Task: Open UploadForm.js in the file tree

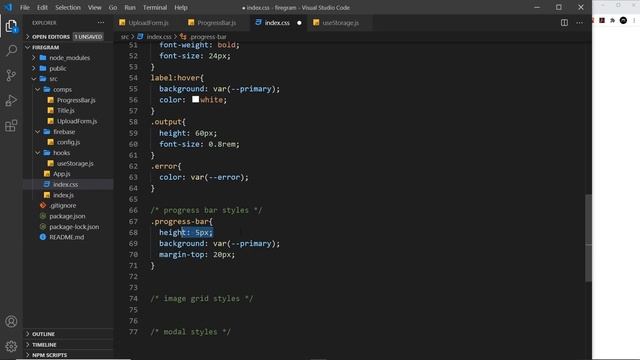Action: (x=77, y=121)
